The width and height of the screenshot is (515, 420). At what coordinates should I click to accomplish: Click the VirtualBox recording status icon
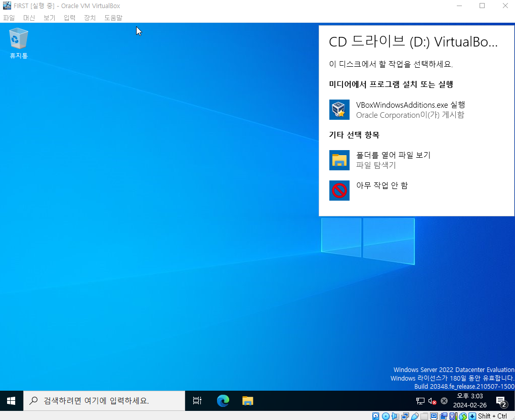click(444, 416)
